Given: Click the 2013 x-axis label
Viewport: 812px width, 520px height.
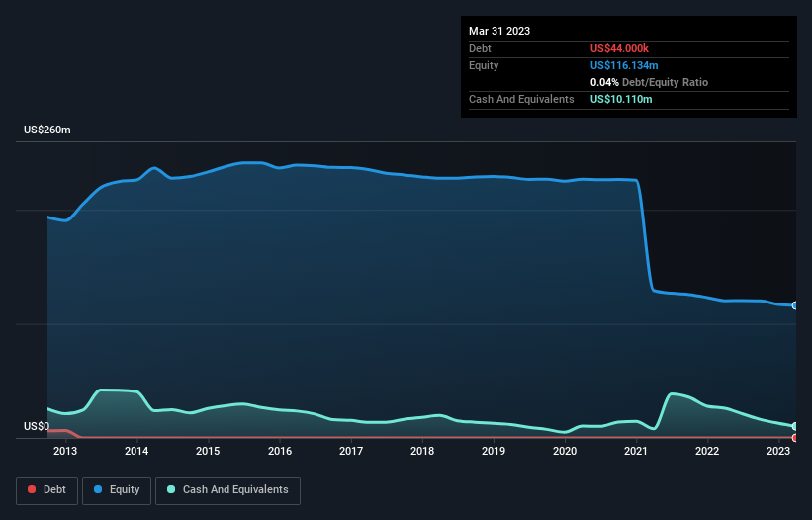Looking at the screenshot, I should point(65,451).
